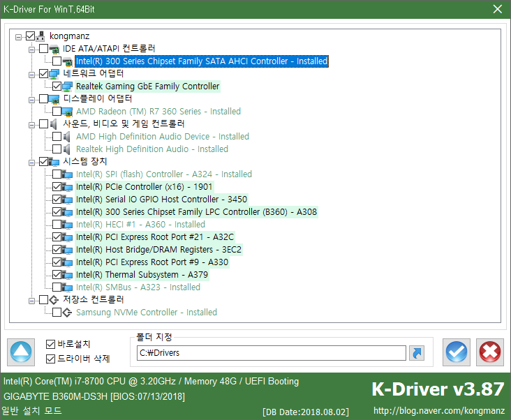Viewport: 511px width, 420px height.
Task: Uncheck the 시스템 장치 category checkbox
Action: (x=43, y=161)
